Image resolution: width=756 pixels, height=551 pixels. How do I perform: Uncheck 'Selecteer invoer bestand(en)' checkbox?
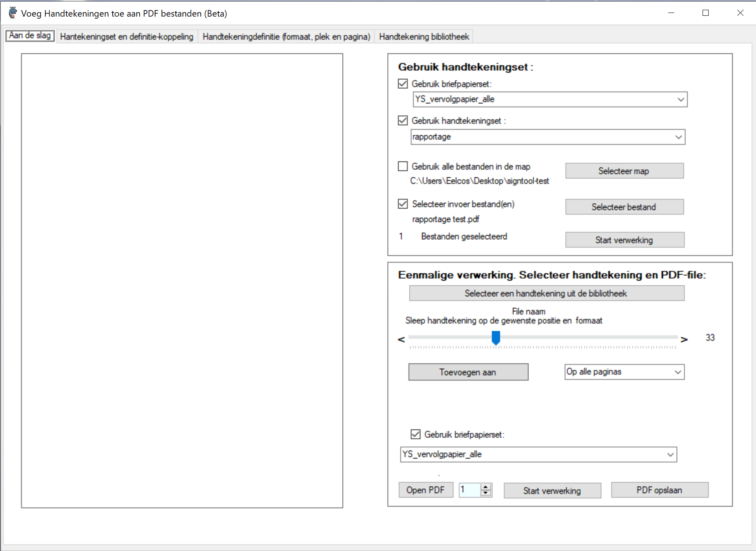coord(403,204)
